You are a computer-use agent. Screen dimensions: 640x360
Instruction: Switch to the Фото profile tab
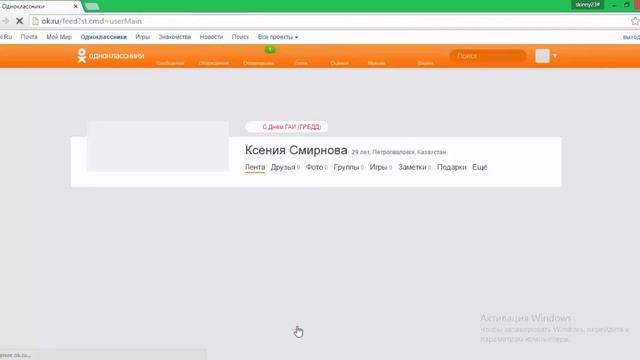click(x=316, y=167)
